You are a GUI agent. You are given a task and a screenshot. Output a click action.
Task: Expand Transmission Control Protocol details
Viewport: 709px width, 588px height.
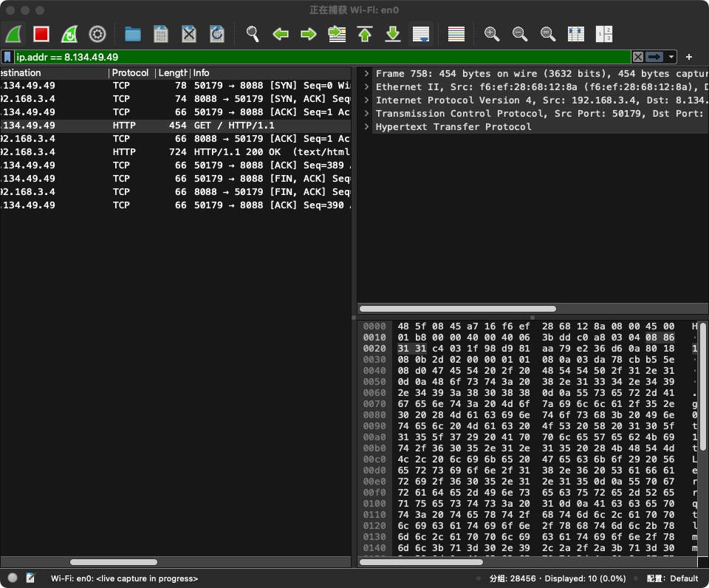point(366,113)
